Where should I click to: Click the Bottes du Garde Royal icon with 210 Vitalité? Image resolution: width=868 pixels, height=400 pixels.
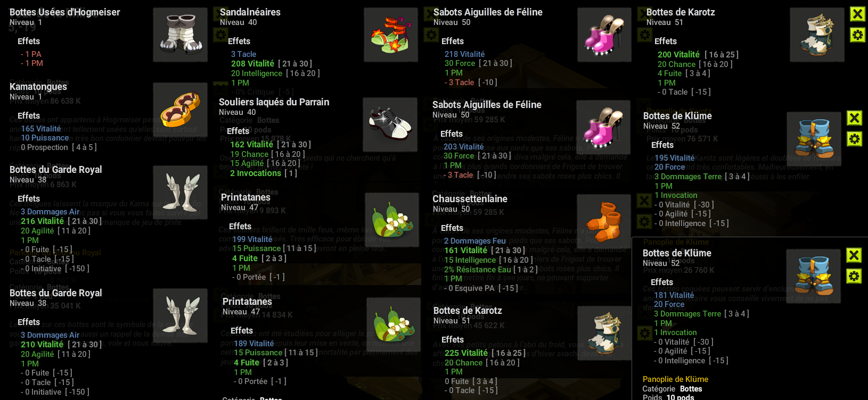[180, 315]
